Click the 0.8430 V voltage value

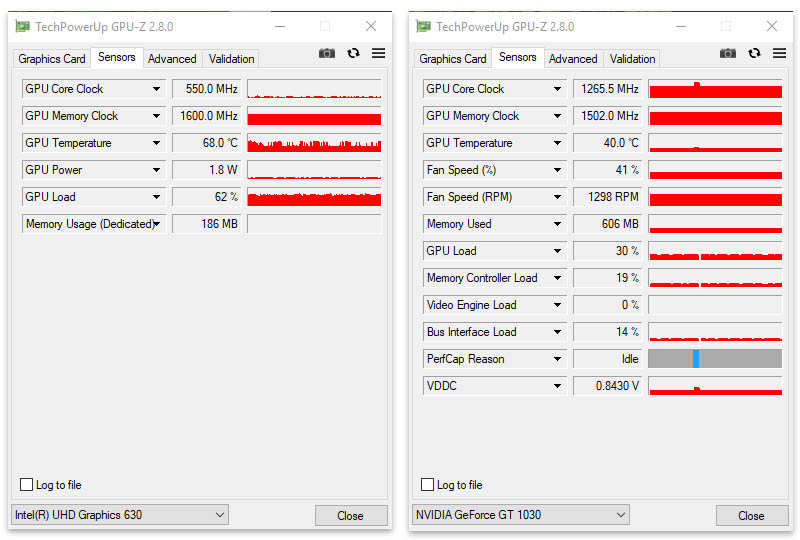[608, 386]
